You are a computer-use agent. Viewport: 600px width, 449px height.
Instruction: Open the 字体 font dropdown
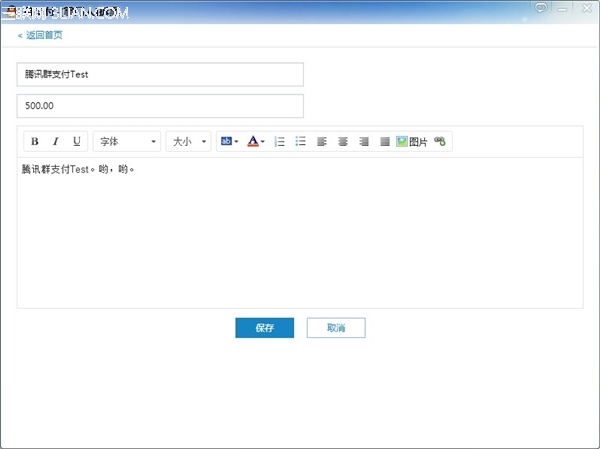127,142
